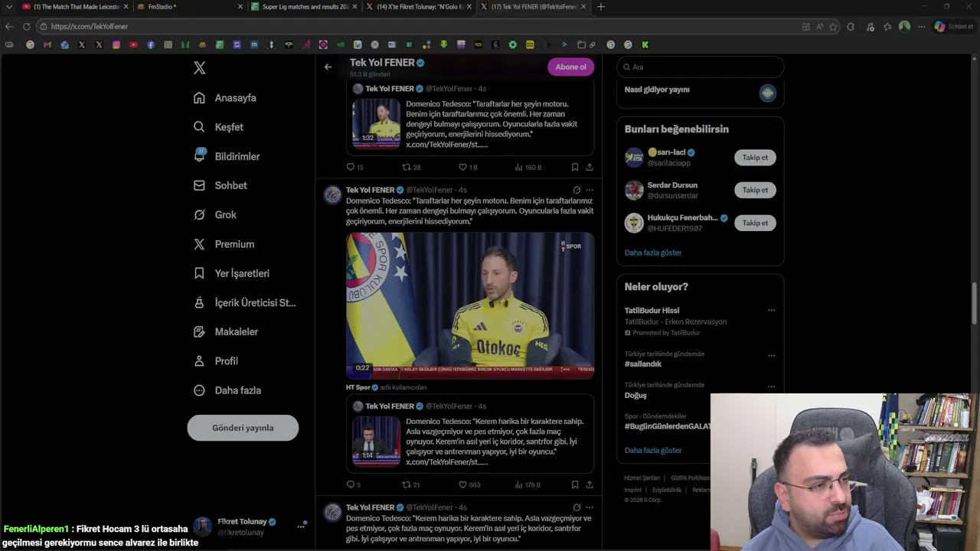Reload the page with the refresh icon

[x=26, y=26]
